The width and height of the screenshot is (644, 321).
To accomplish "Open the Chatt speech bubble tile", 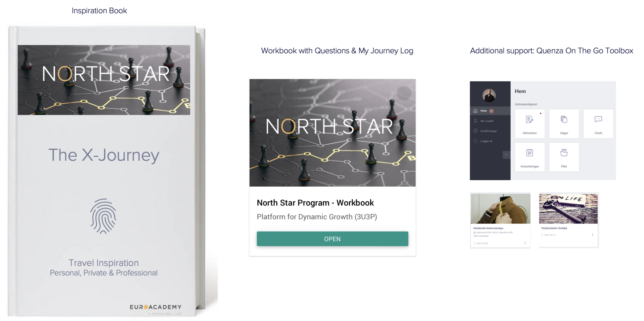I will click(x=598, y=123).
